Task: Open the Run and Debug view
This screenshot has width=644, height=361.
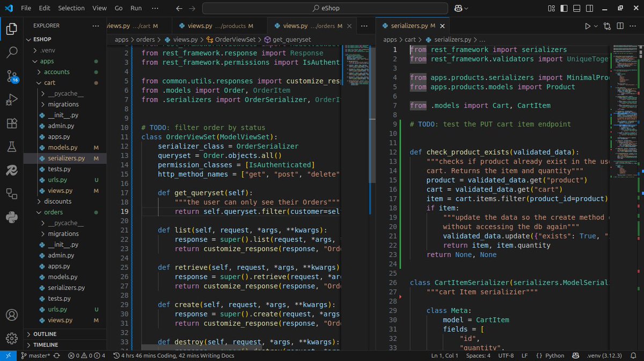Action: (x=12, y=99)
